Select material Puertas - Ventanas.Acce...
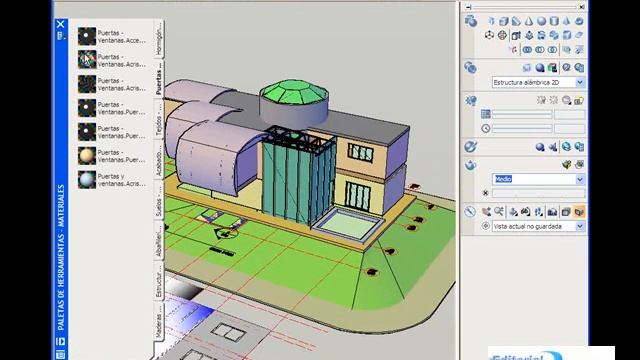This screenshot has height=360, width=640. pyautogui.click(x=112, y=36)
